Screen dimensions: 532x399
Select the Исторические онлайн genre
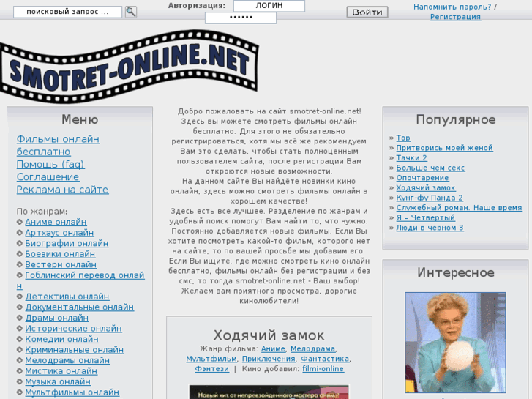coord(73,329)
